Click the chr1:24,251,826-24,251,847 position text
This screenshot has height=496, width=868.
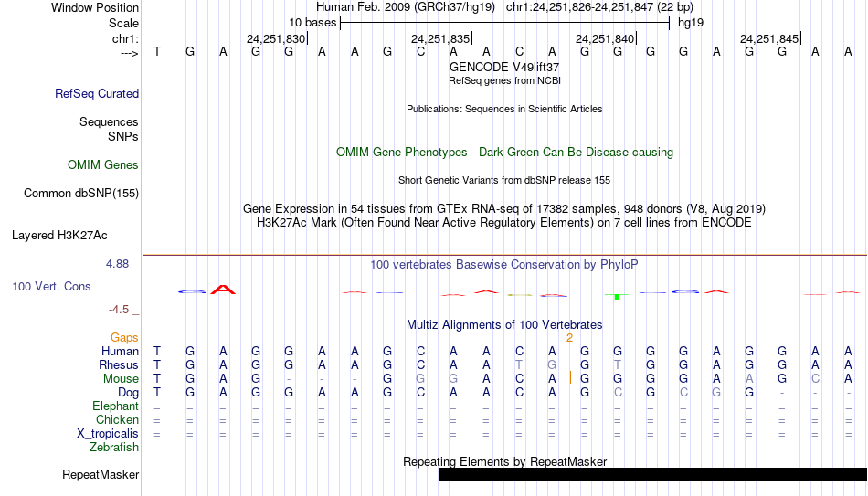click(579, 7)
